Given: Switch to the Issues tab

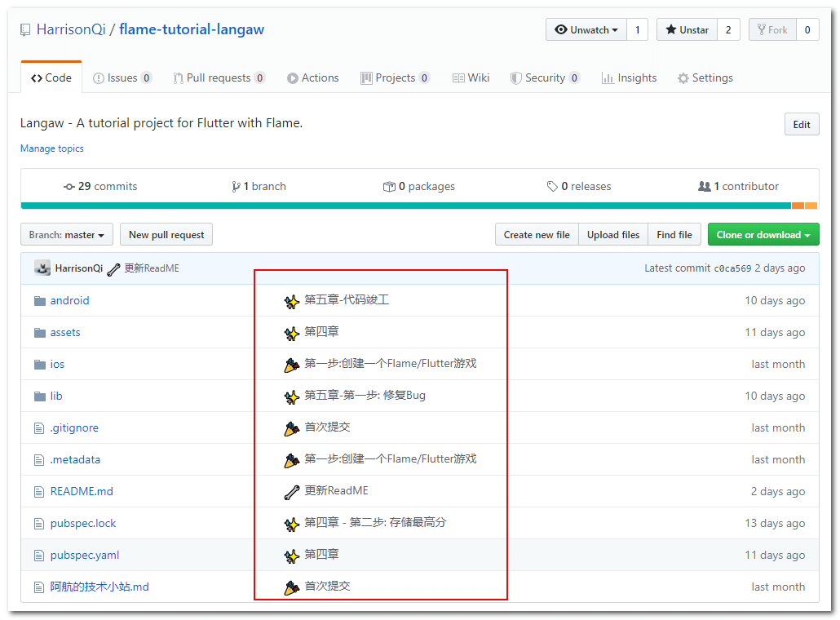Looking at the screenshot, I should pos(122,77).
